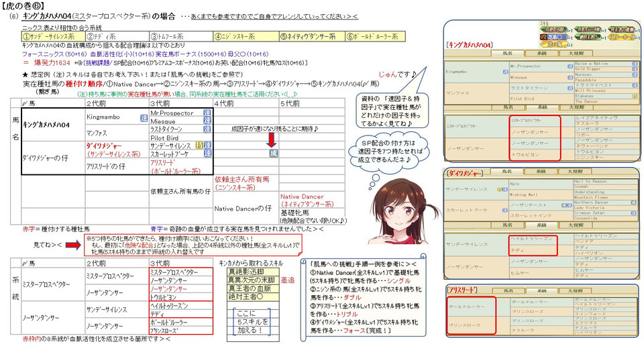Select the yellow ①サンデーサイレンス系 cell
Image resolution: width=644 pixels, height=344 pixels.
point(53,36)
